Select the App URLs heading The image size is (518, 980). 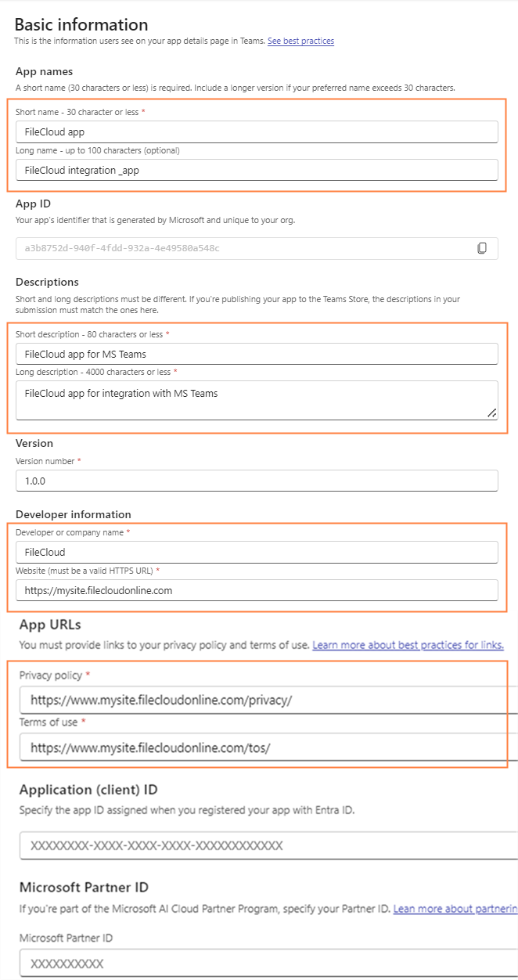50,625
